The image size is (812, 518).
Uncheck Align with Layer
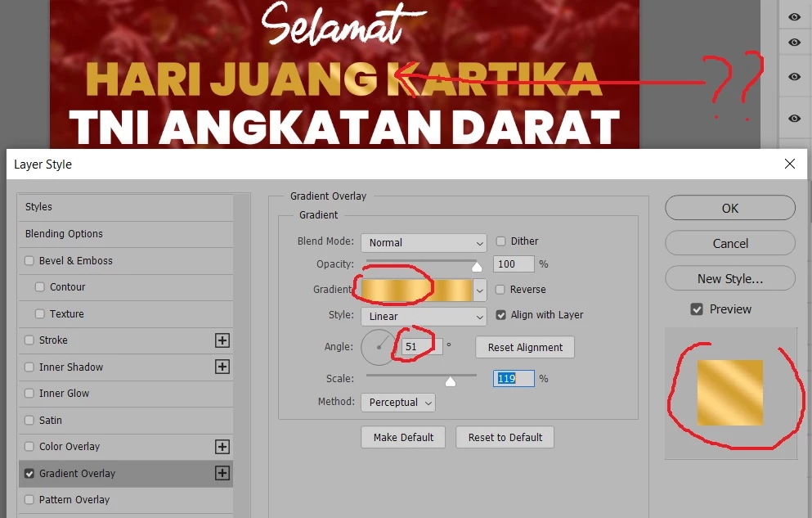500,315
